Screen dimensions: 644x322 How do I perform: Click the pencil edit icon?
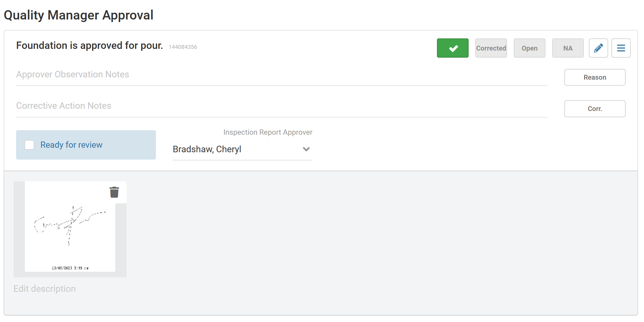coord(598,48)
